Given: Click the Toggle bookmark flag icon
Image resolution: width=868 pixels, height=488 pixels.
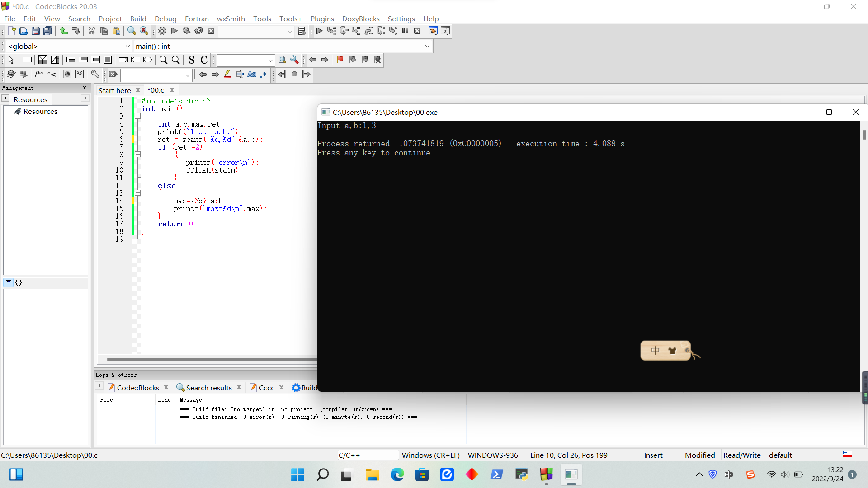Looking at the screenshot, I should (340, 60).
